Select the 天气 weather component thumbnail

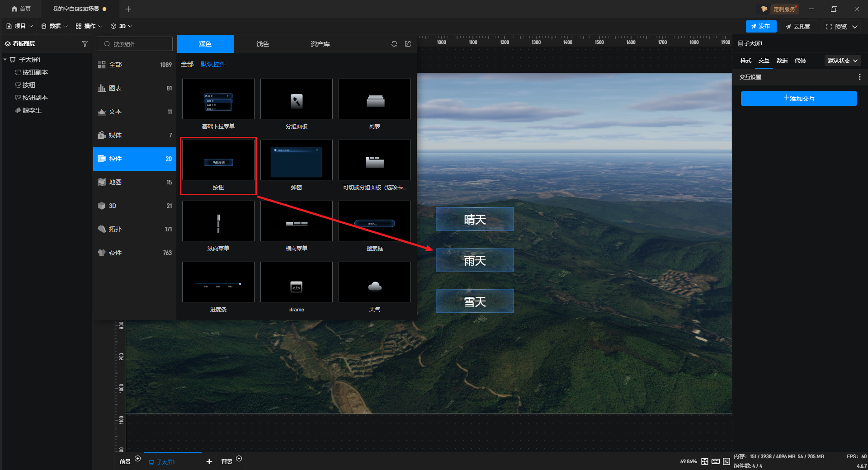(x=374, y=282)
